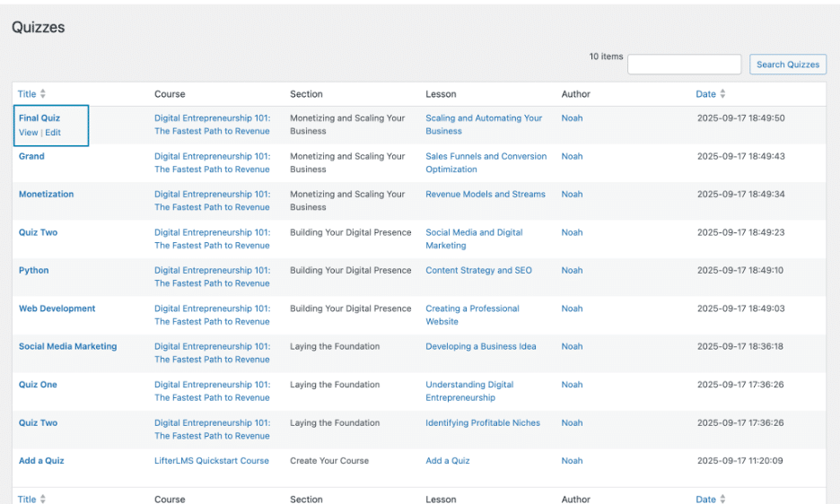Click the date 2025-09-17 18:36:18
This screenshot has width=840, height=504.
point(739,346)
